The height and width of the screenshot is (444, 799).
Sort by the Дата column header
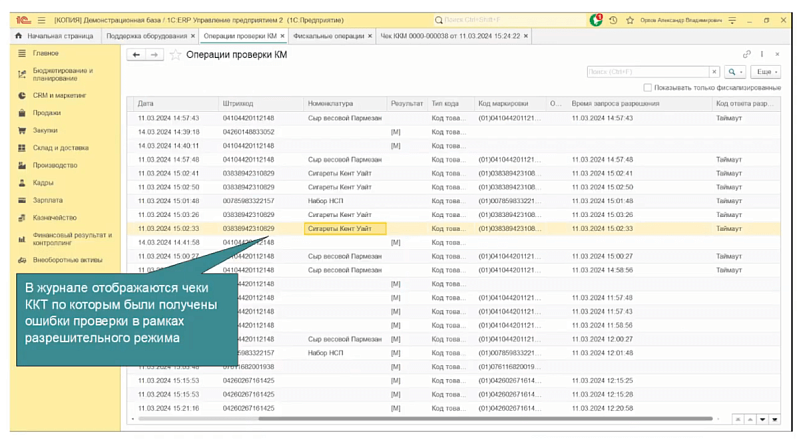click(176, 103)
